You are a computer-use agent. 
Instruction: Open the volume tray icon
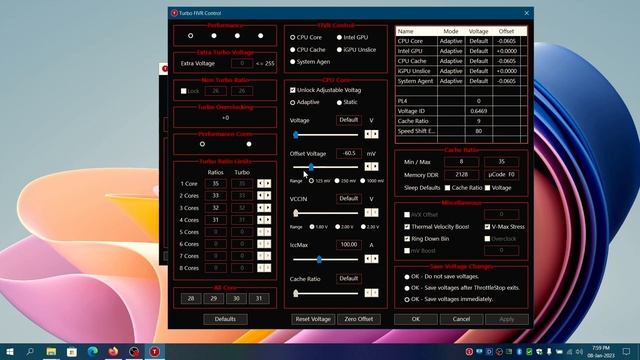[579, 351]
